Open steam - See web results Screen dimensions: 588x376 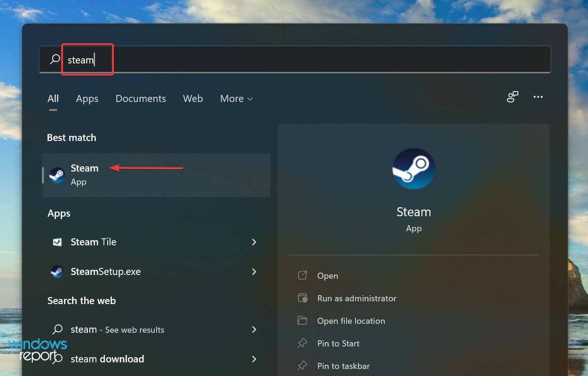(x=117, y=329)
